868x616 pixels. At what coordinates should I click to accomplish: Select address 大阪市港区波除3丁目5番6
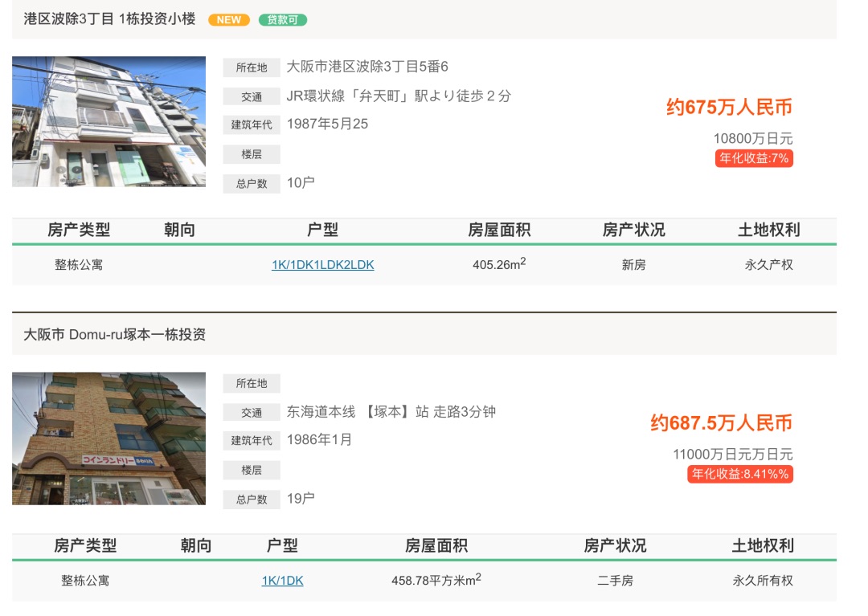367,67
